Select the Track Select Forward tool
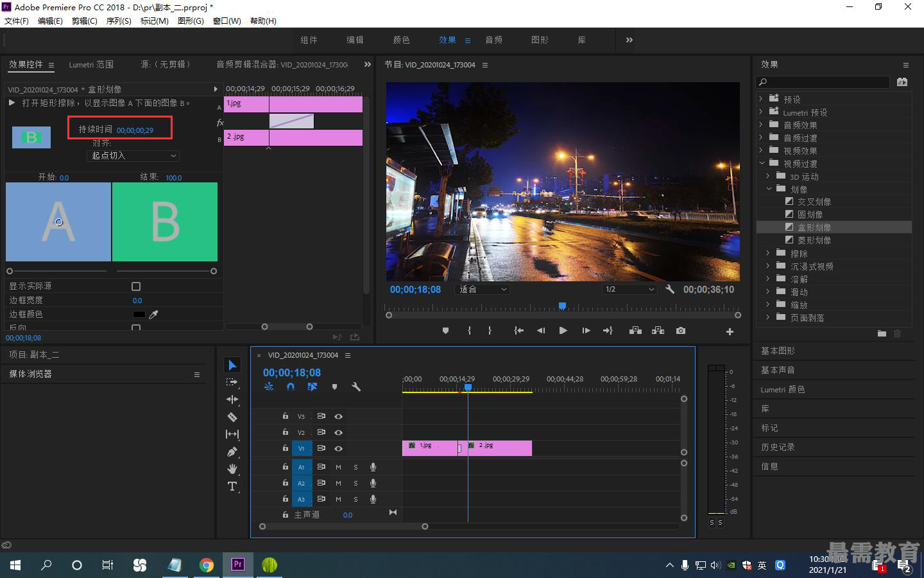The width and height of the screenshot is (924, 578). [232, 382]
